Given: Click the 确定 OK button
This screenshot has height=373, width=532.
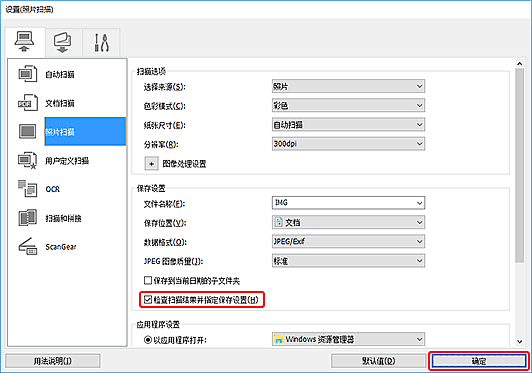Looking at the screenshot, I should pos(479,361).
